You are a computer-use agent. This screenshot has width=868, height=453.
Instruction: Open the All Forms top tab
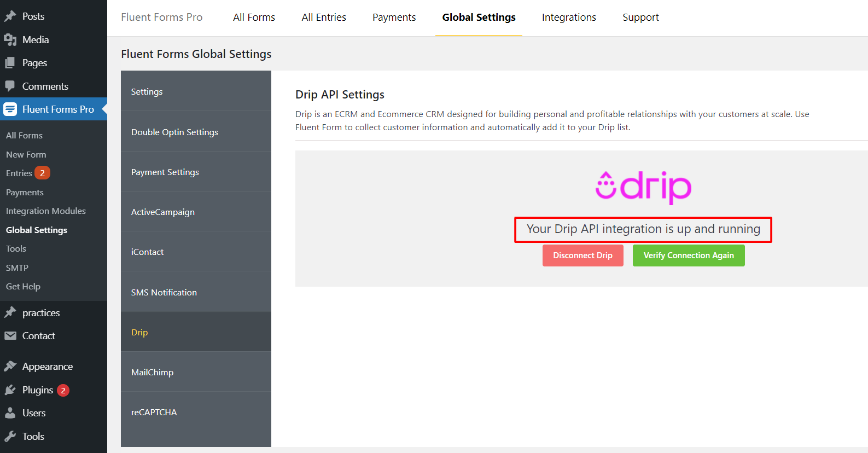click(x=254, y=18)
